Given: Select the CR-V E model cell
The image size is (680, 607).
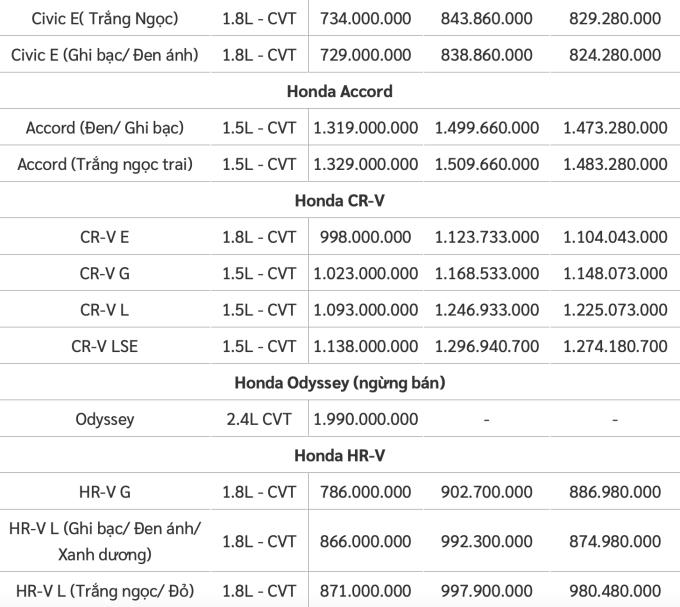Looking at the screenshot, I should (105, 237).
